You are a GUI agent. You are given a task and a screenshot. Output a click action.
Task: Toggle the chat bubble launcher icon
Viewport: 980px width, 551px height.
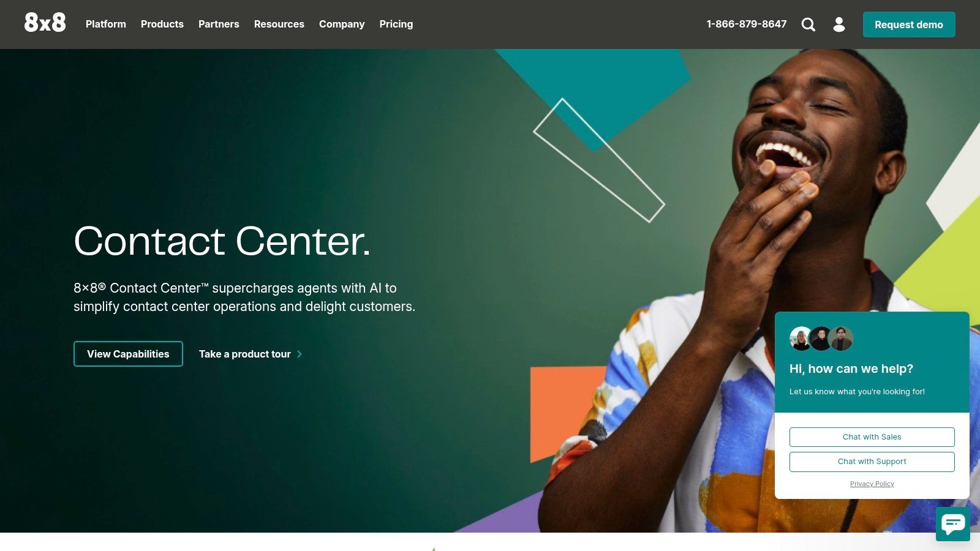(953, 524)
